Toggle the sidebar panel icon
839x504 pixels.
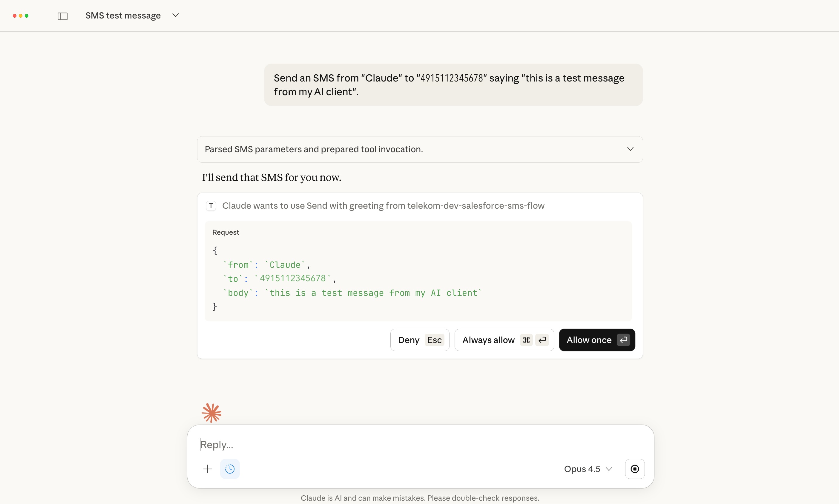62,16
